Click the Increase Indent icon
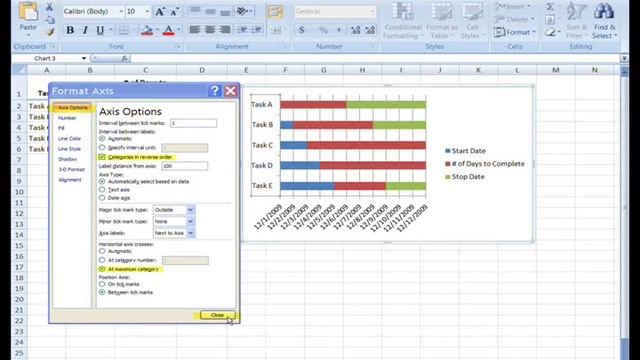This screenshot has height=360, width=640. (256, 30)
